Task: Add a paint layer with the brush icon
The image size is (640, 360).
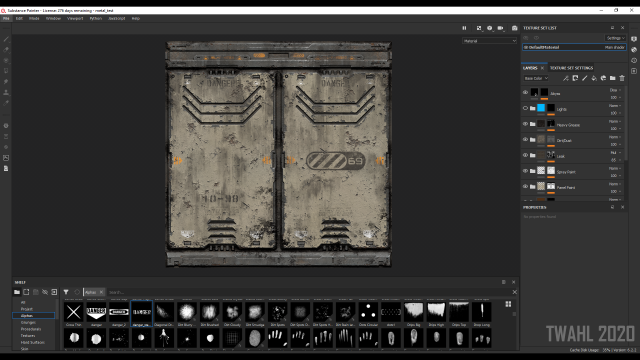Action: (584, 78)
